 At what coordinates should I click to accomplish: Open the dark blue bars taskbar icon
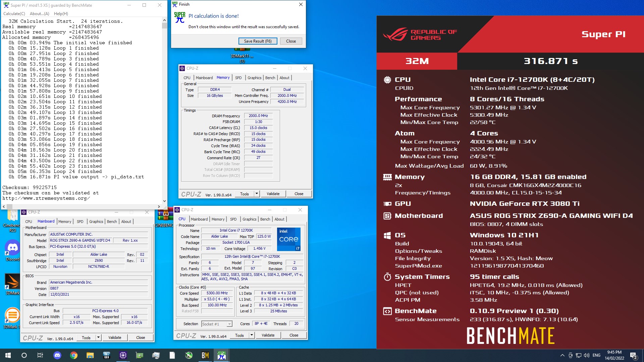coord(106,355)
